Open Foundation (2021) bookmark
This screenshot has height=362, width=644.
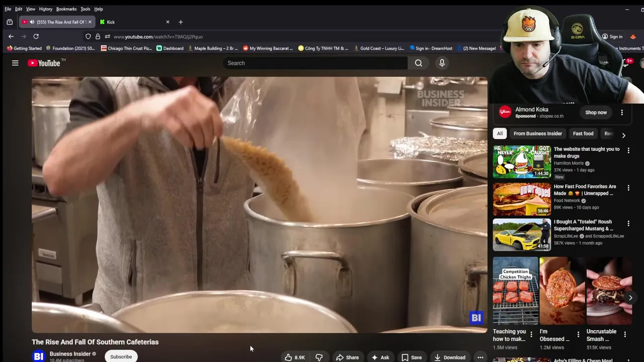coord(70,48)
